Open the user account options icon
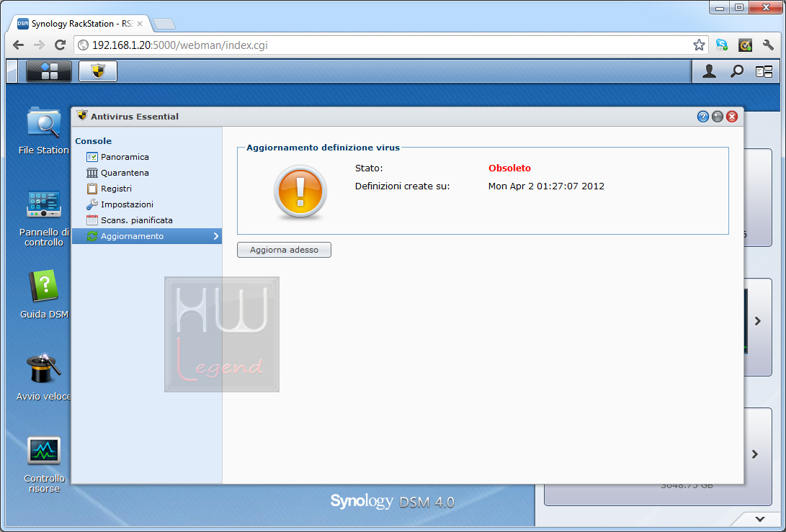Image resolution: width=786 pixels, height=532 pixels. (709, 72)
